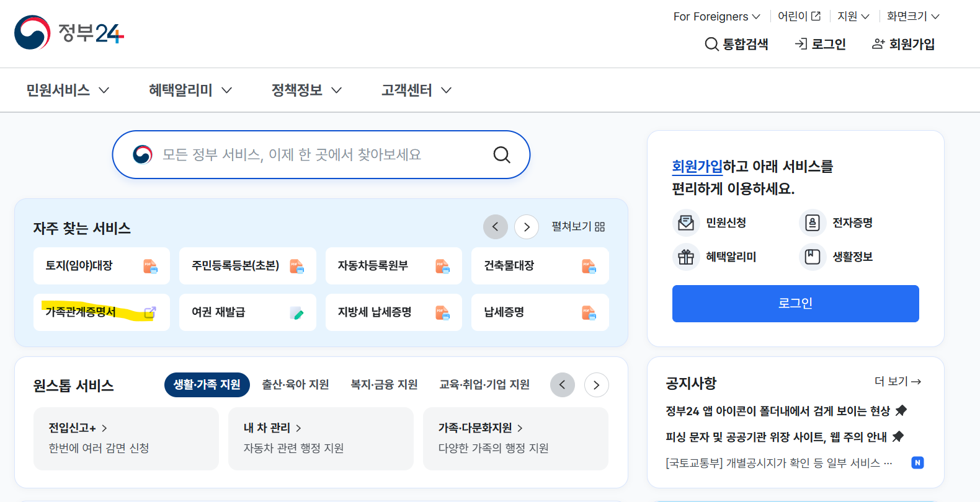Click the pin icon on 정부24 앱 아이콘 notice
The width and height of the screenshot is (980, 502).
click(901, 410)
